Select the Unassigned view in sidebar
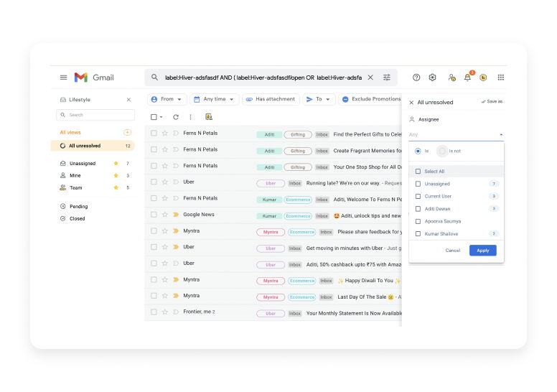The width and height of the screenshot is (557, 392). point(82,164)
